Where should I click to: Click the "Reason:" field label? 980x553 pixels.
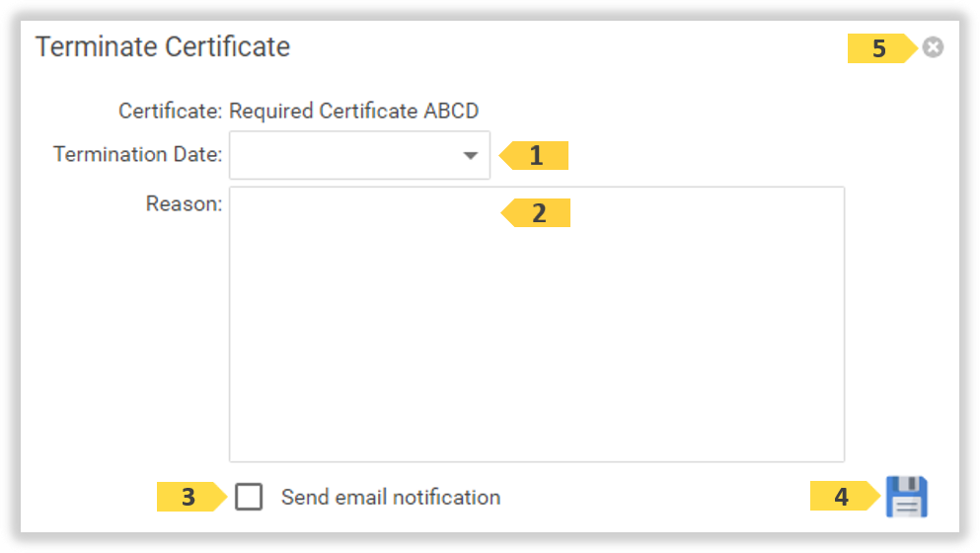pos(184,204)
